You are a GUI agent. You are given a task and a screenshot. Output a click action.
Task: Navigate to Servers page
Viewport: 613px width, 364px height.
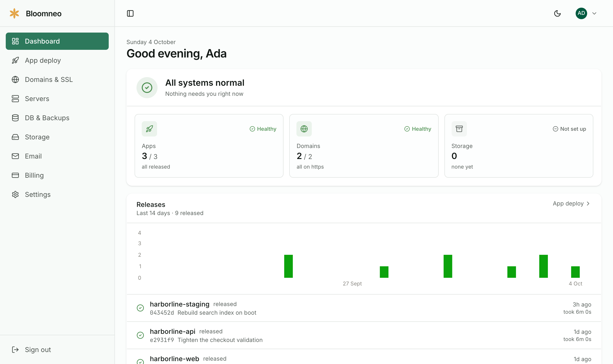[57, 99]
